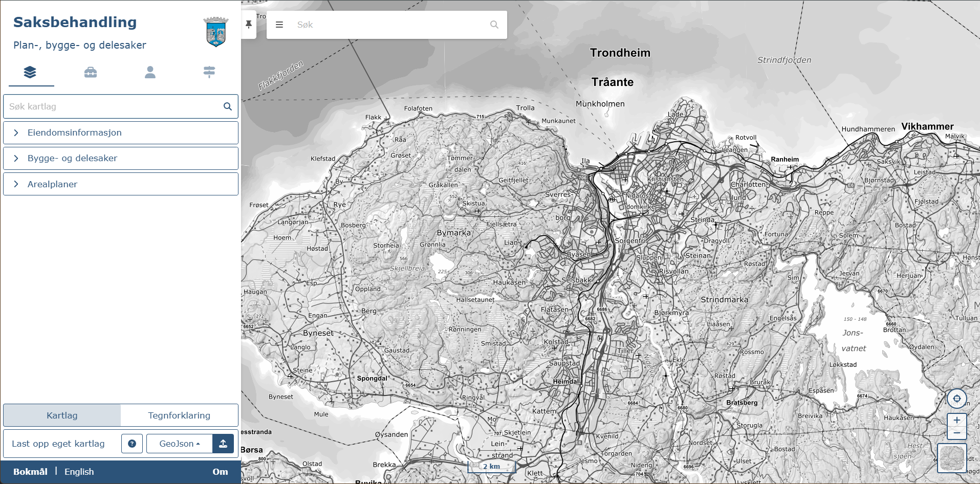Viewport: 980px width, 484px height.
Task: Locate my position on the map
Action: [956, 399]
